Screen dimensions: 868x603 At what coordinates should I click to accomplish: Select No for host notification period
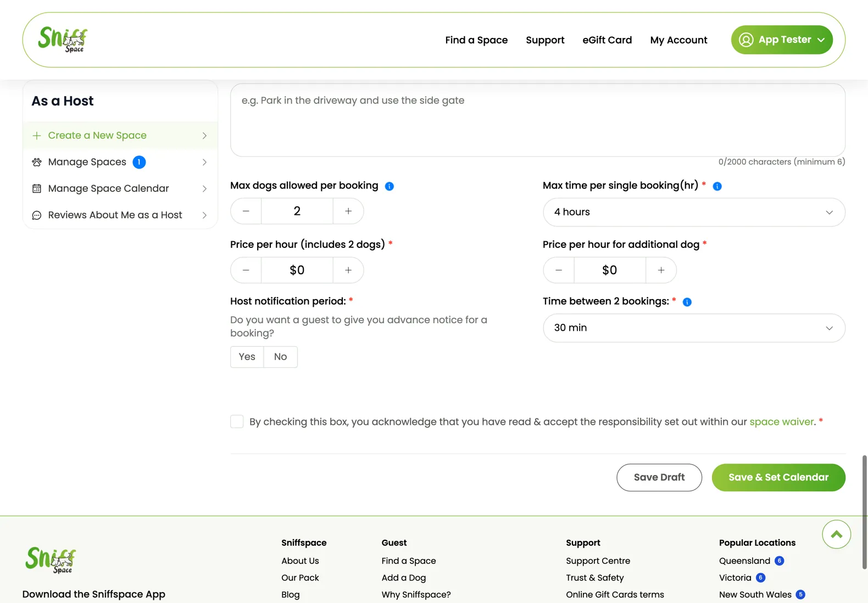tap(281, 357)
